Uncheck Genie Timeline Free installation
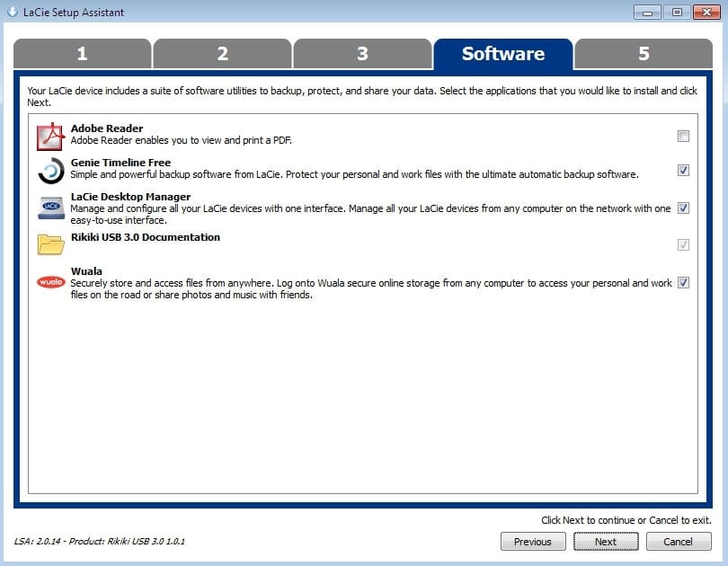Image resolution: width=728 pixels, height=566 pixels. (x=683, y=171)
